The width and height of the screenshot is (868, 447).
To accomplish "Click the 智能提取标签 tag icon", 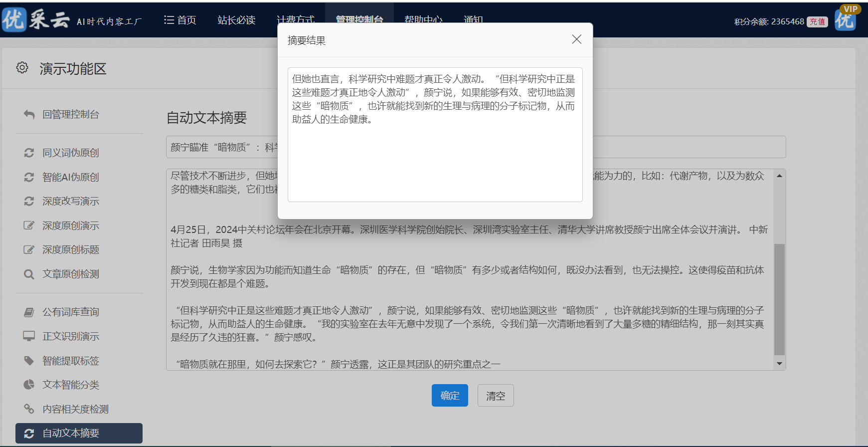I will 29,361.
